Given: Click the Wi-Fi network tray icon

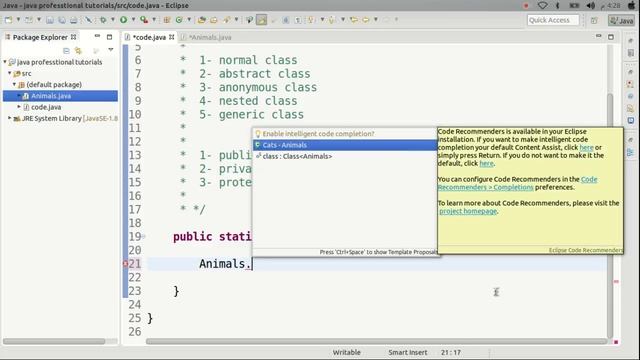Looking at the screenshot, I should click(x=542, y=5).
